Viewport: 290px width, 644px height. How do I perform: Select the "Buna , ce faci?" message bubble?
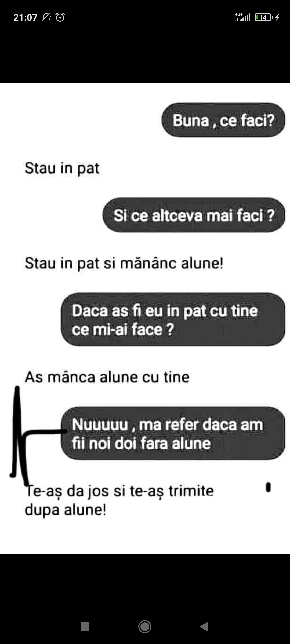[x=223, y=120]
